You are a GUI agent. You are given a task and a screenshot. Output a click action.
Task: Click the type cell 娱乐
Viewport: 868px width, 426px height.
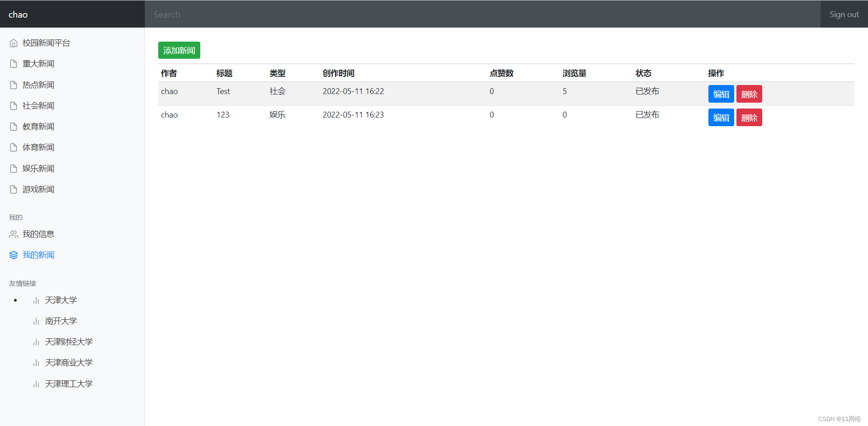coord(278,115)
